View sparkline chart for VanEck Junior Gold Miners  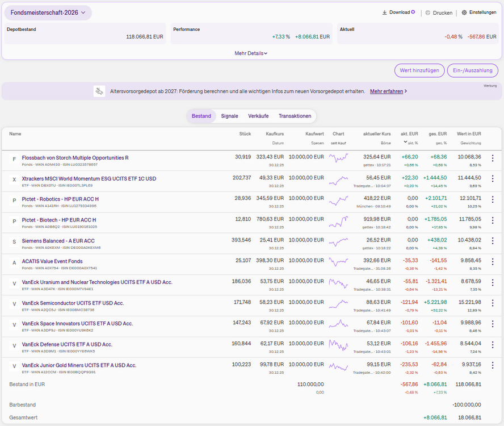338,366
